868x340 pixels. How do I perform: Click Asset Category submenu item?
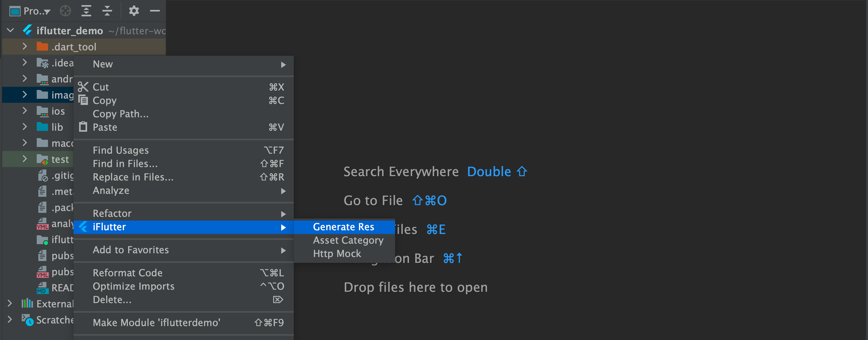[347, 240]
